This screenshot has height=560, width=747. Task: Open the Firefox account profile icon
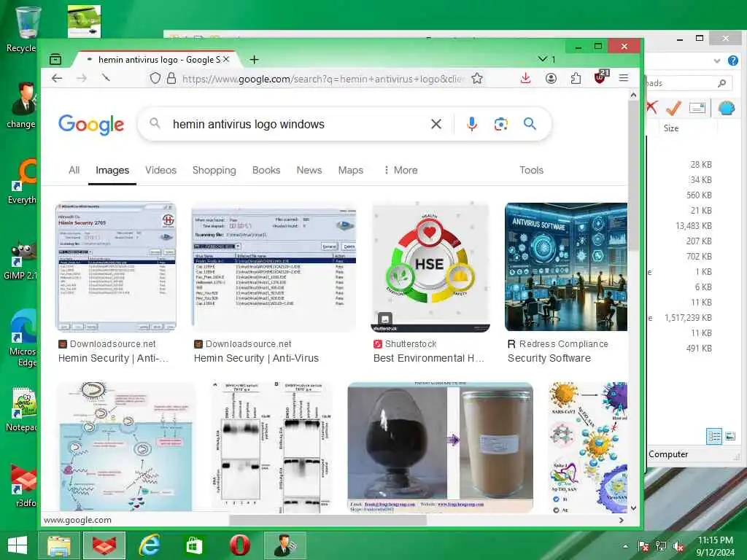pyautogui.click(x=551, y=78)
